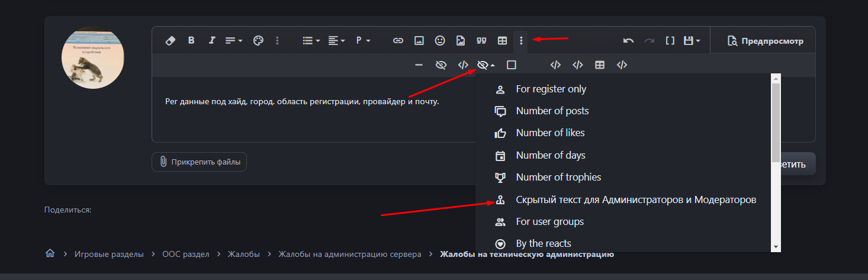Toggle BB code mode brackets

point(670,41)
